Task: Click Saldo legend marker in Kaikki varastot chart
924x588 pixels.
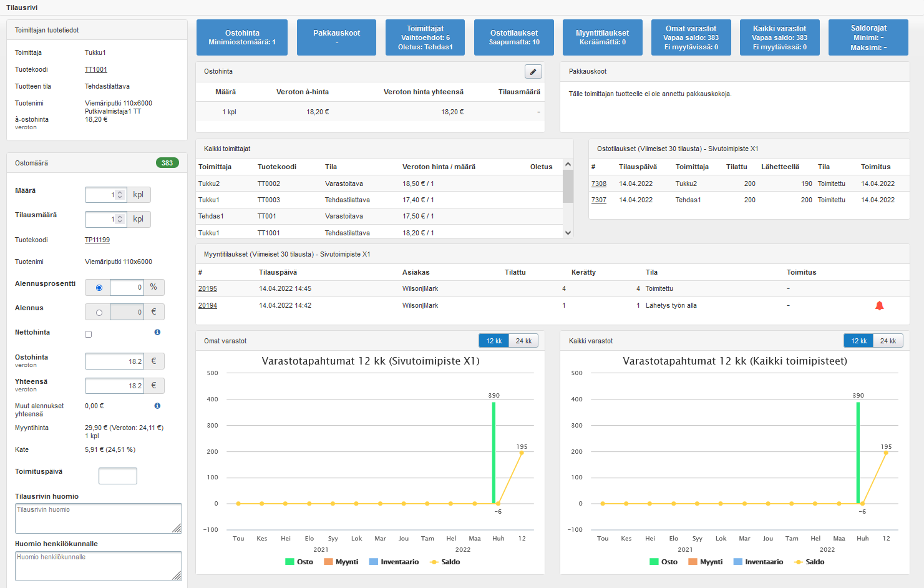Action: click(x=799, y=562)
